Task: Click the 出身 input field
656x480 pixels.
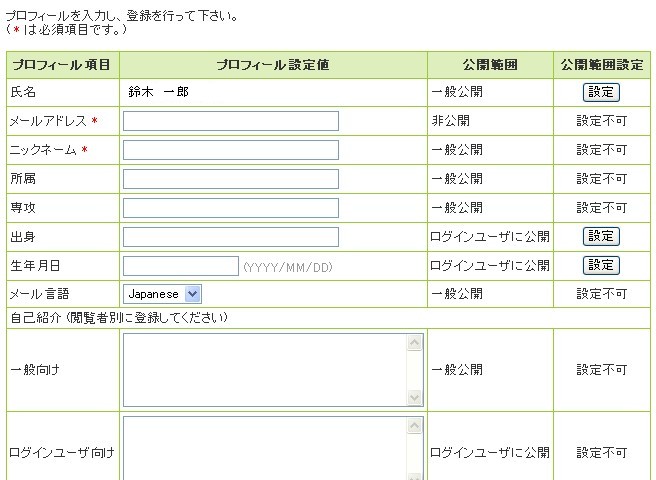Action: pos(231,237)
